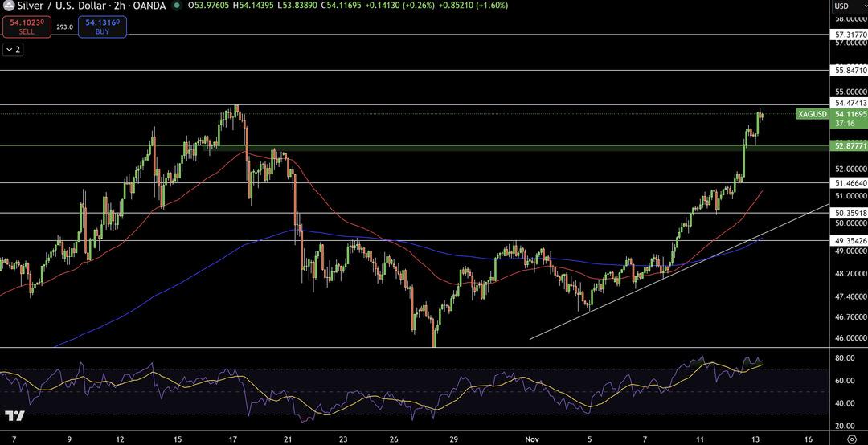Select the 55.84710 horizontal line price label
The height and width of the screenshot is (445, 868).
click(850, 71)
